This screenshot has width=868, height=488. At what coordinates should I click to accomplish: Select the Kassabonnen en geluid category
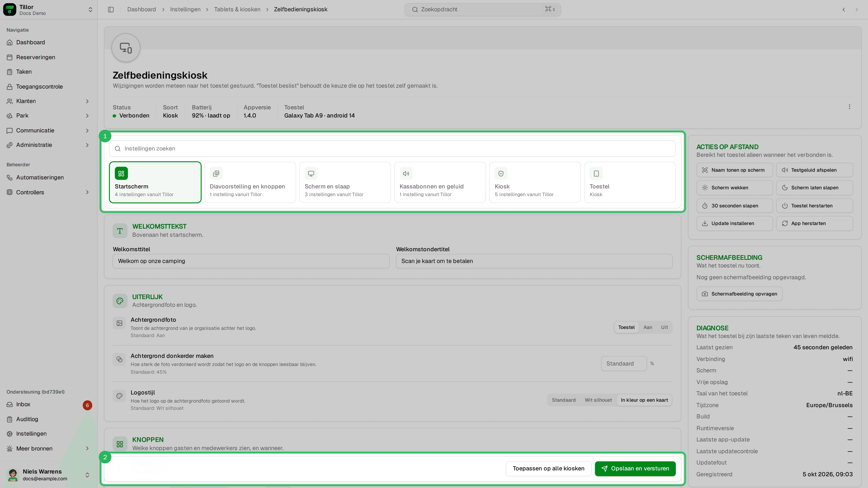440,182
